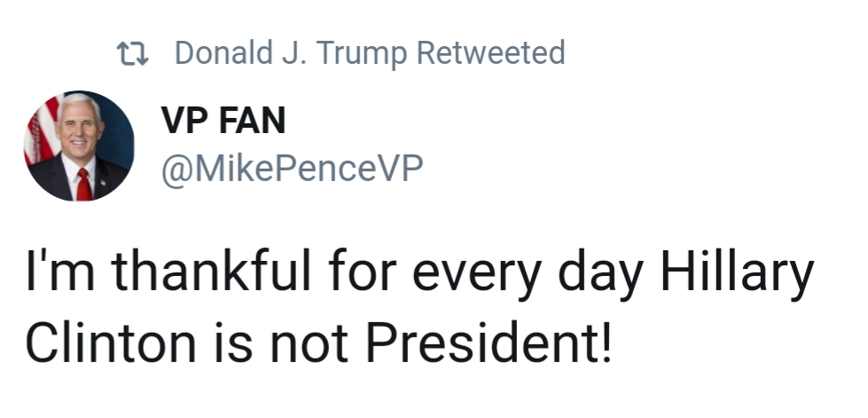868x418 pixels.
Task: Click the retweet arrows icon
Action: click(x=136, y=53)
